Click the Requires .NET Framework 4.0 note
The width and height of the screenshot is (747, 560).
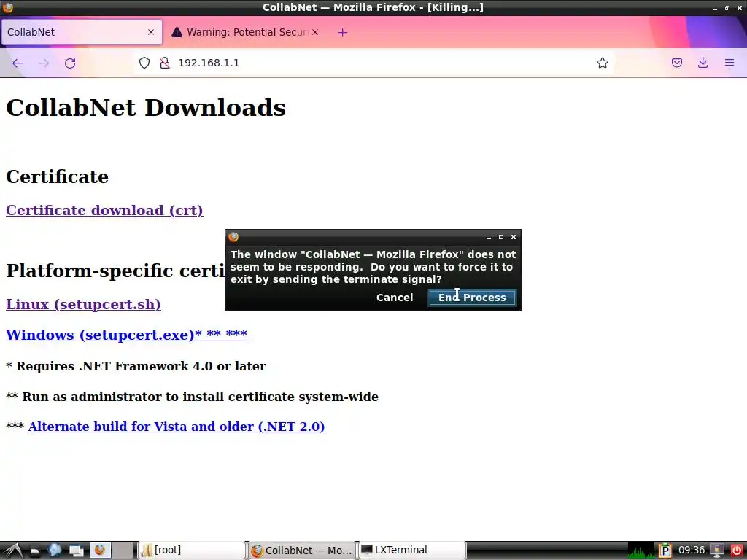[136, 366]
